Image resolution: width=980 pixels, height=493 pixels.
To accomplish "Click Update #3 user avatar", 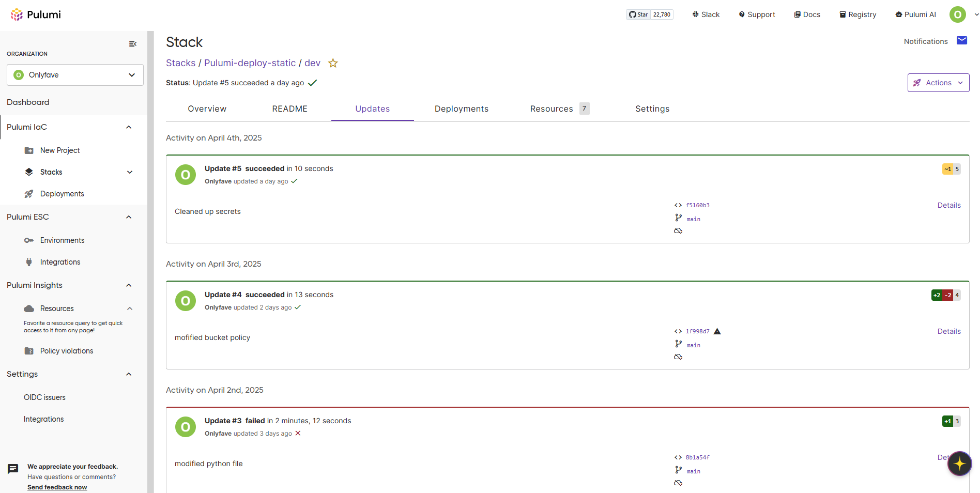I will coord(186,427).
